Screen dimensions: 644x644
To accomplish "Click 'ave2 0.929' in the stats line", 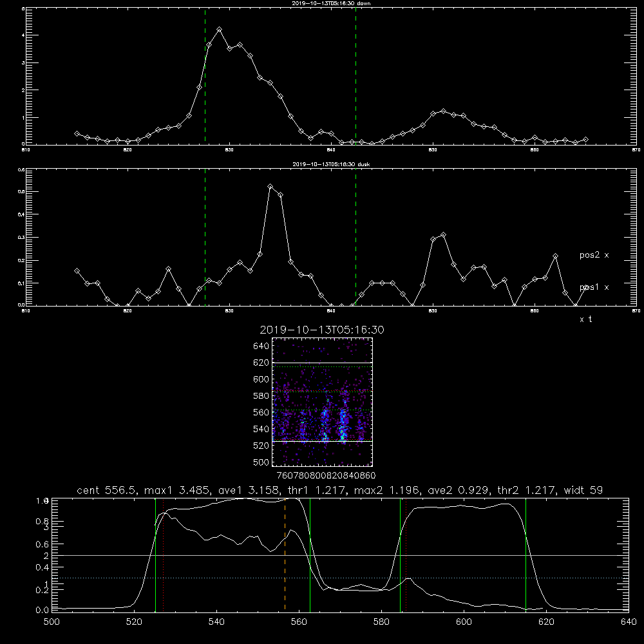I will 459,490.
